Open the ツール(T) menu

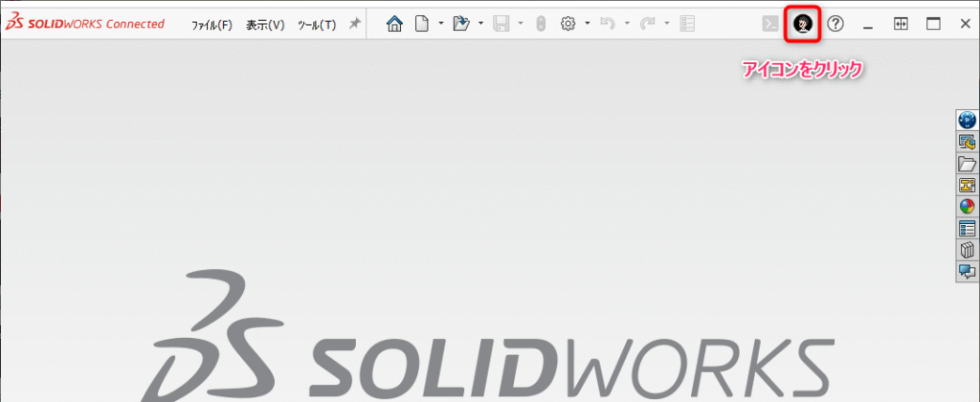click(x=317, y=25)
